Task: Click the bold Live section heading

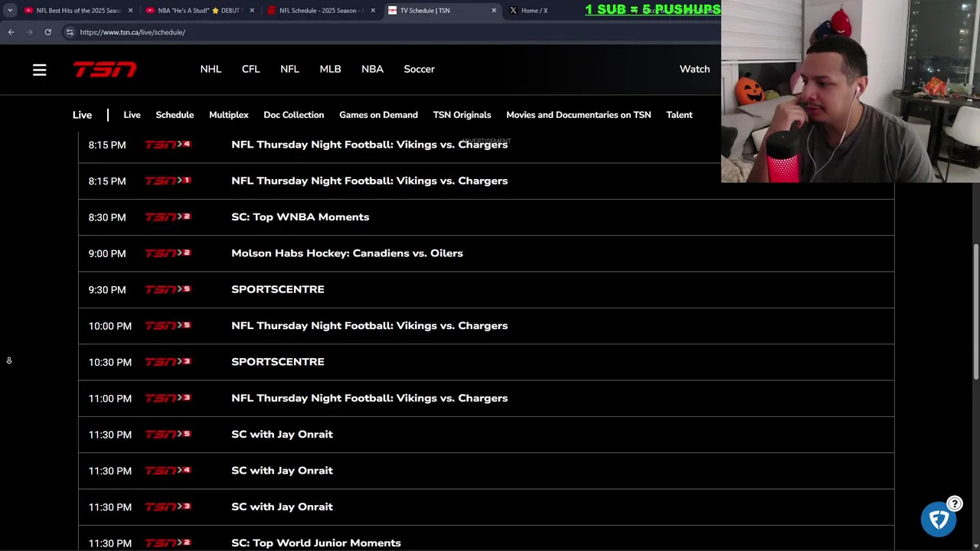Action: point(82,115)
